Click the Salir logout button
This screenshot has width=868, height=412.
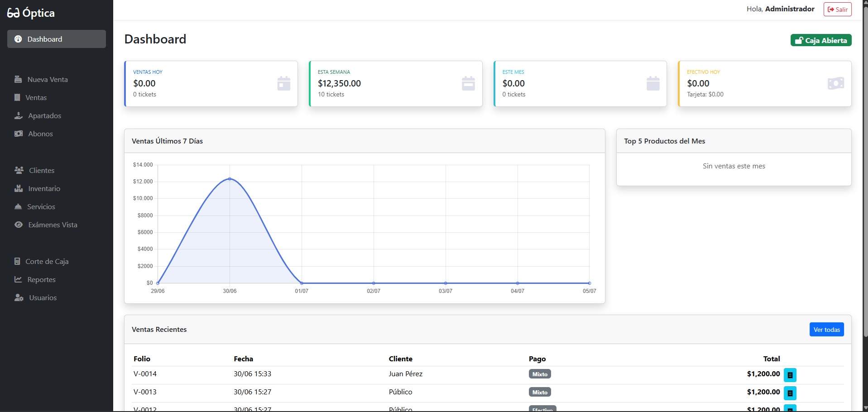(x=837, y=10)
